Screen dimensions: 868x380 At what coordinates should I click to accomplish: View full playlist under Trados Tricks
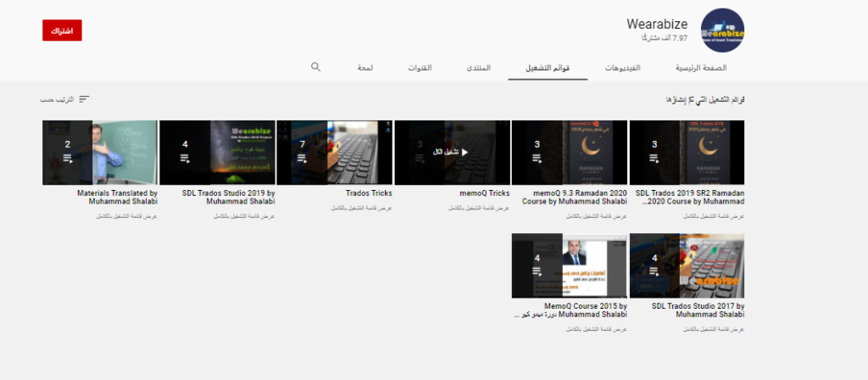pyautogui.click(x=361, y=208)
